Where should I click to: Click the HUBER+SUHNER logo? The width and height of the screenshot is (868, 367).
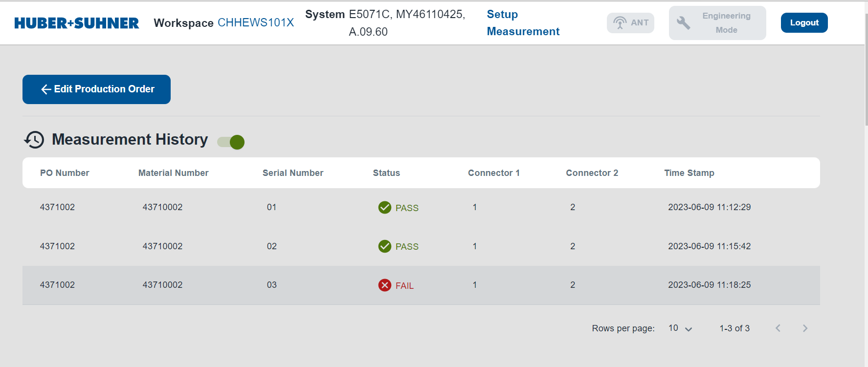pos(77,23)
